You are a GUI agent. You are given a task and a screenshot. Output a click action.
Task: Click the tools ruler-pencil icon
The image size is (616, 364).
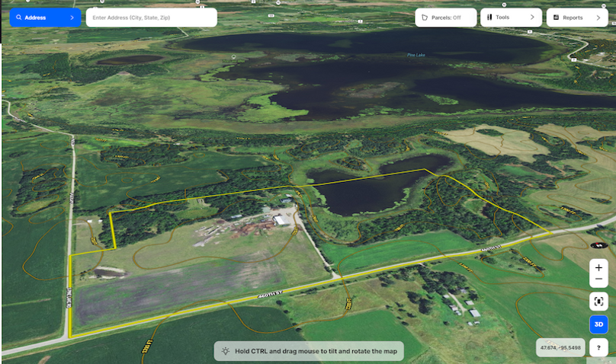[x=489, y=17]
